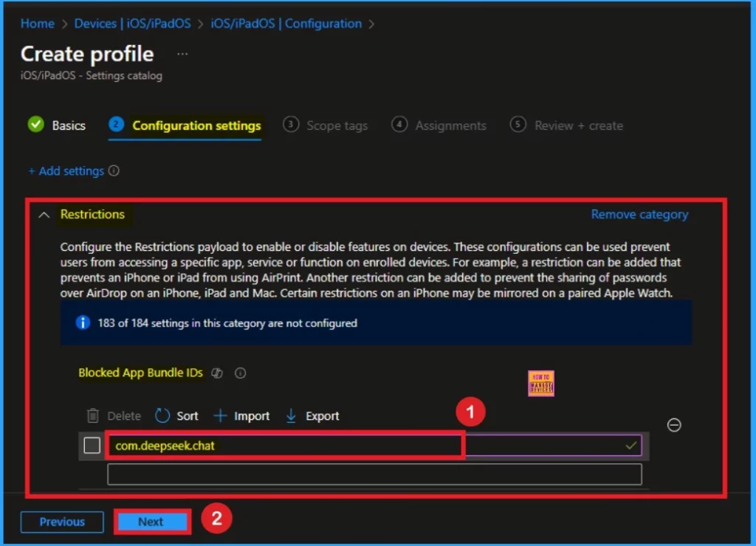Click the 'iOS/iPadOS - Settings catalog' subtitle
This screenshot has height=546, width=756.
click(x=91, y=76)
